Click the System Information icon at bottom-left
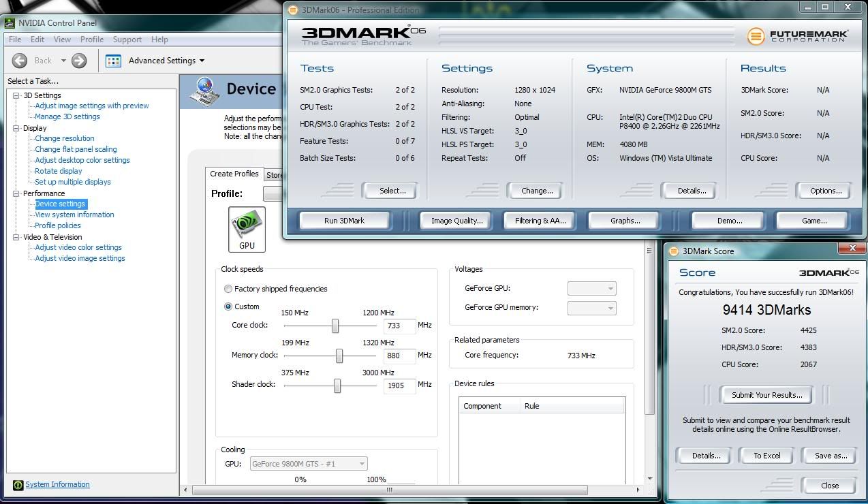The image size is (868, 504). pyautogui.click(x=18, y=485)
